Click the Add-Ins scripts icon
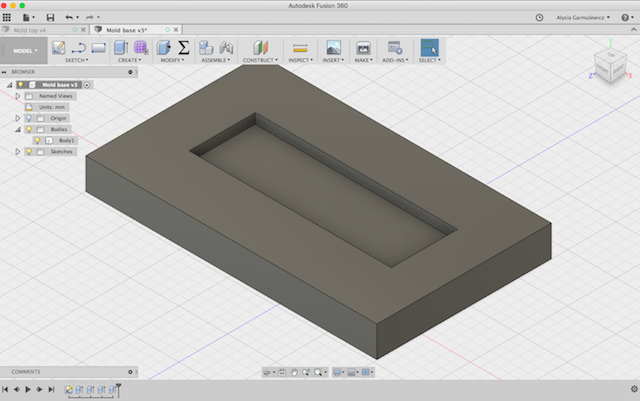640x401 pixels. pos(395,48)
